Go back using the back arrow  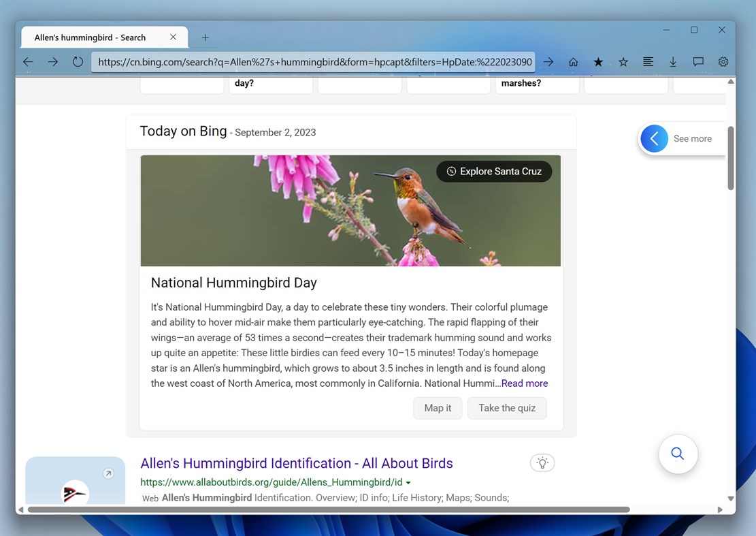(28, 61)
